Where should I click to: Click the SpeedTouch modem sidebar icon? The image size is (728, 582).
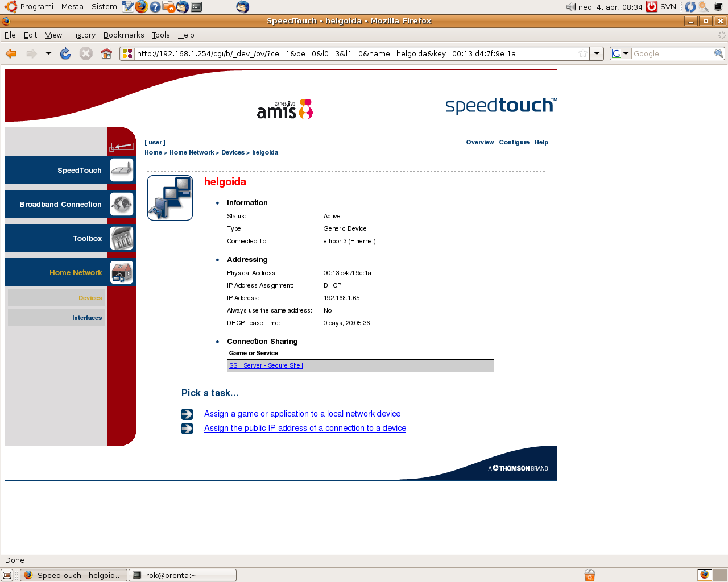[x=122, y=170]
